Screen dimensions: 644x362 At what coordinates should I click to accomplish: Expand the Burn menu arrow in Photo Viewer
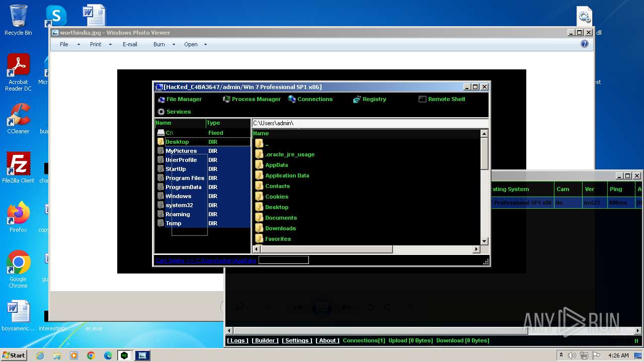coord(174,44)
